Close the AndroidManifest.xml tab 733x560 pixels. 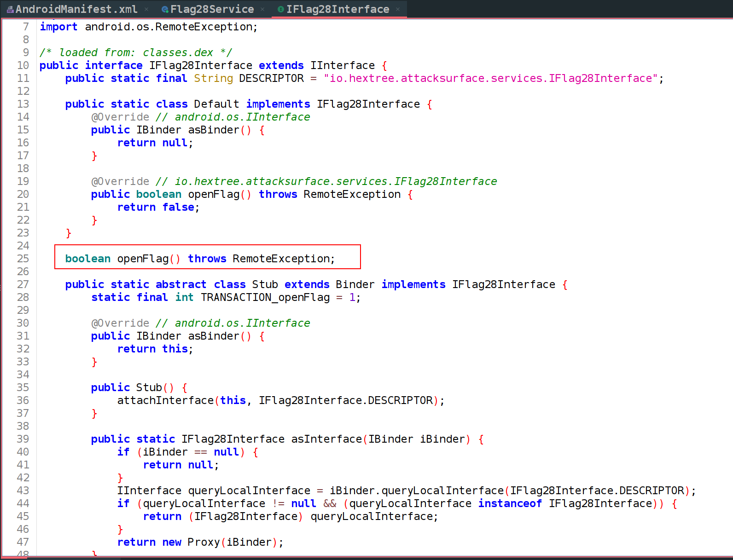(146, 9)
